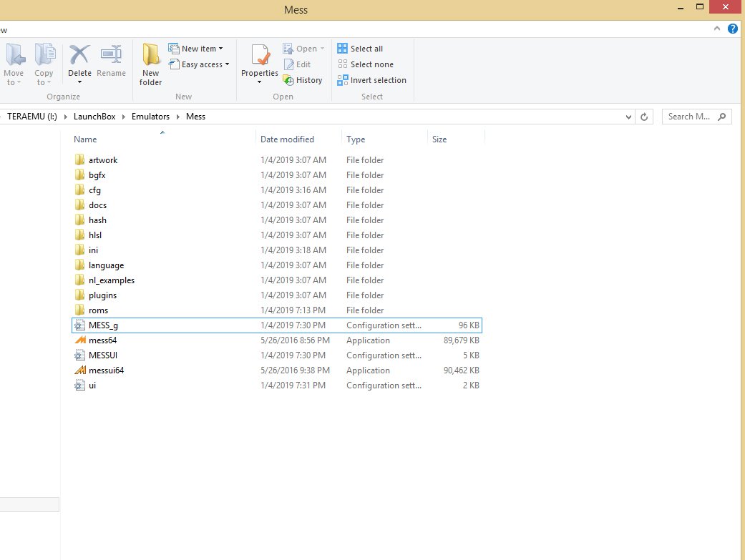The image size is (745, 560).
Task: Sort files by the Size column
Action: pyautogui.click(x=439, y=139)
